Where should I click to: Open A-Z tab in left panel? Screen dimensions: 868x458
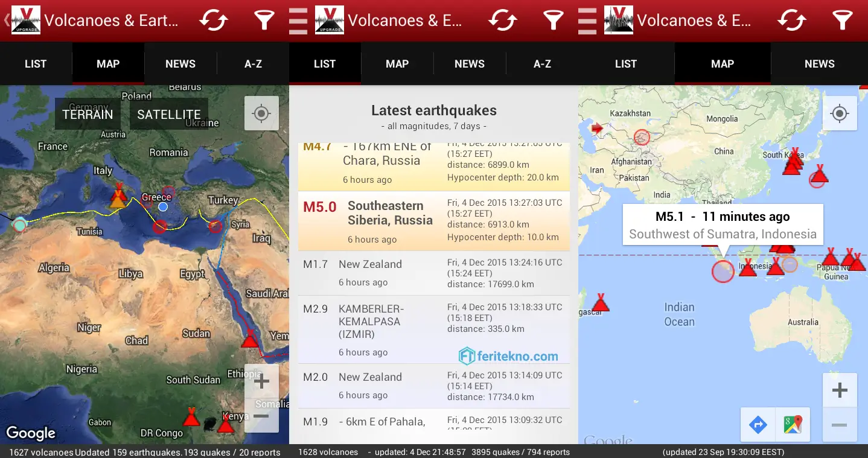click(x=253, y=63)
